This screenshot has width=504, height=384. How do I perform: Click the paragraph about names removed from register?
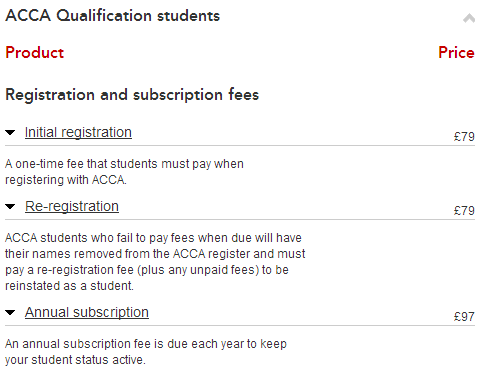pos(155,262)
